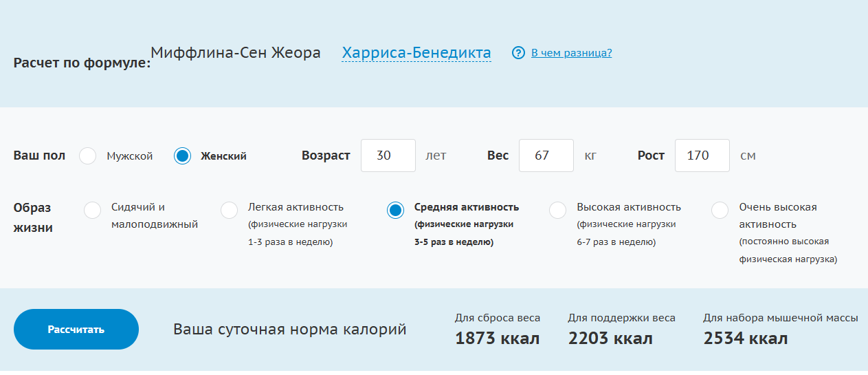This screenshot has height=375, width=868.
Task: Focus the Вес input field
Action: [x=546, y=156]
